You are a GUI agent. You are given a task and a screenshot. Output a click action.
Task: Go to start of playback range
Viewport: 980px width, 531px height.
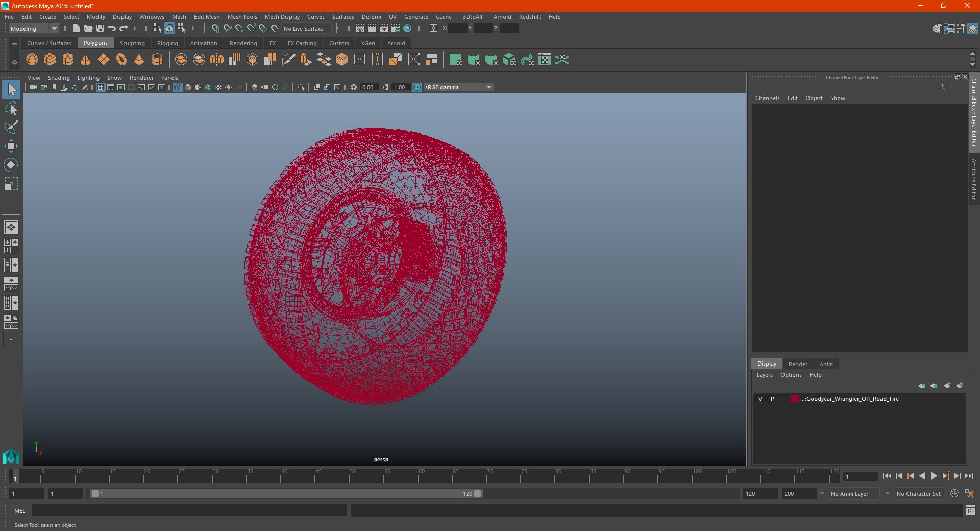point(887,476)
